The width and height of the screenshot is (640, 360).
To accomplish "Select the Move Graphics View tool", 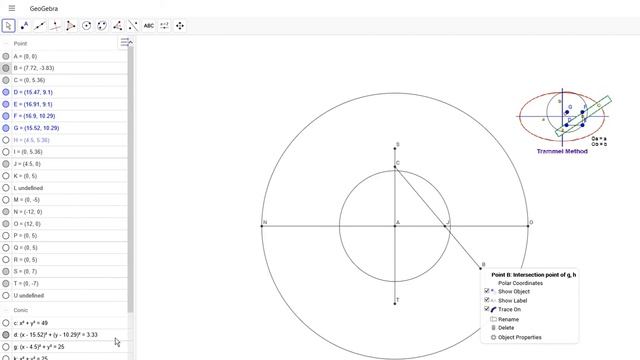I will coord(180,26).
